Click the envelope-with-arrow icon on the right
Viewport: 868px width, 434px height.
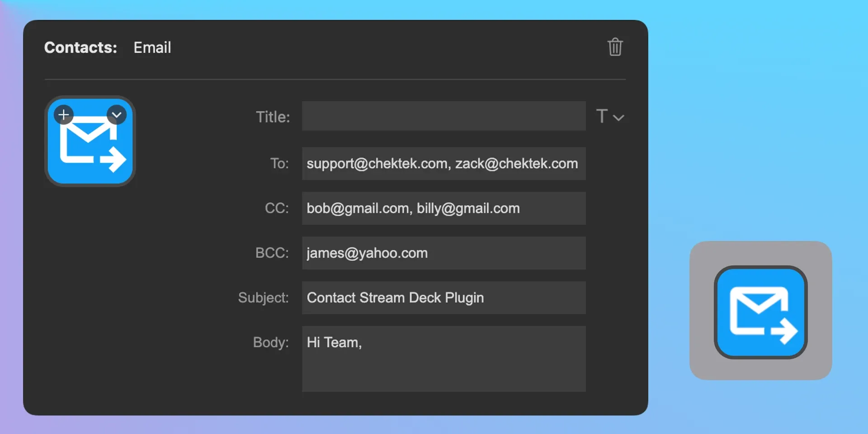pos(761,311)
